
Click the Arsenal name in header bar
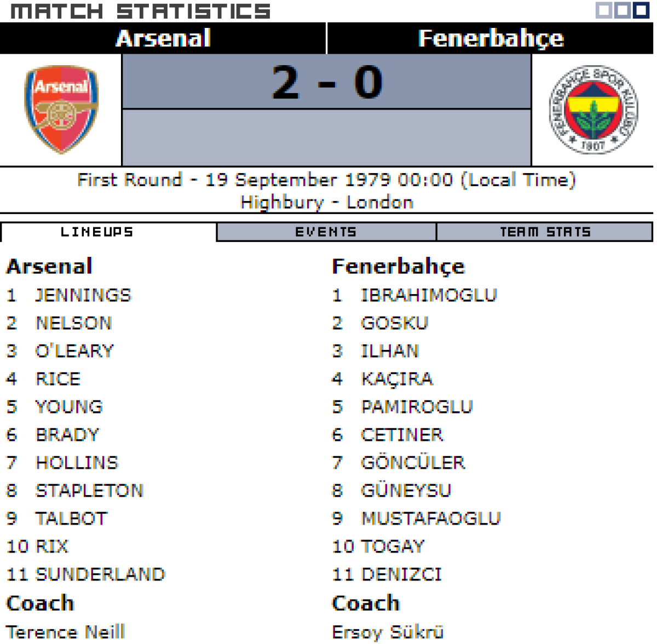pos(163,38)
